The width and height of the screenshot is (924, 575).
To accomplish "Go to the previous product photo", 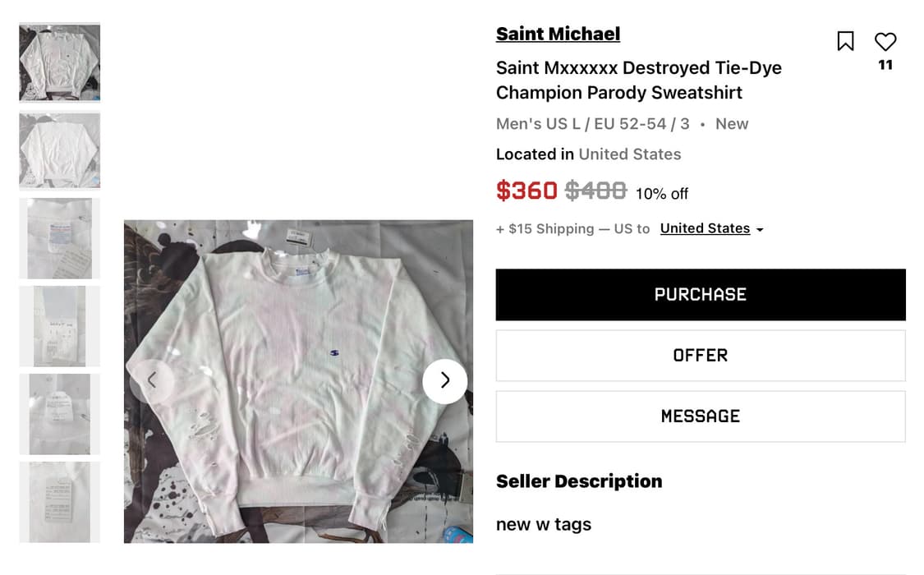I will [x=152, y=380].
